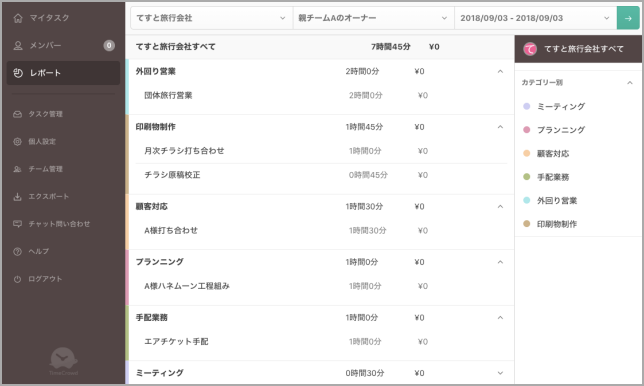The width and height of the screenshot is (644, 386).
Task: Click the 月次チラシ打ち合わせ task row
Action: pos(321,151)
